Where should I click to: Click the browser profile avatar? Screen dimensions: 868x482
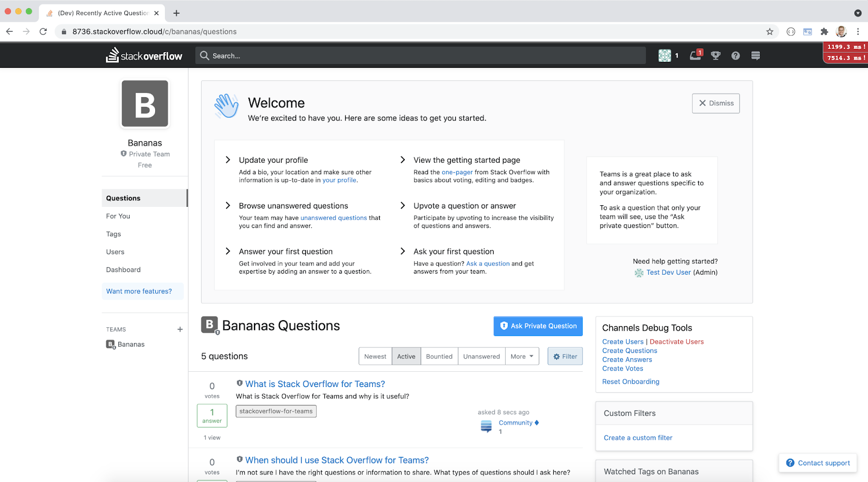tap(841, 31)
